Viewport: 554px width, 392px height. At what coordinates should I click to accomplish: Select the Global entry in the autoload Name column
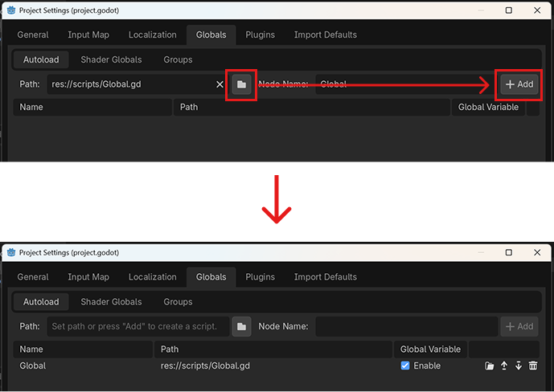coord(32,365)
